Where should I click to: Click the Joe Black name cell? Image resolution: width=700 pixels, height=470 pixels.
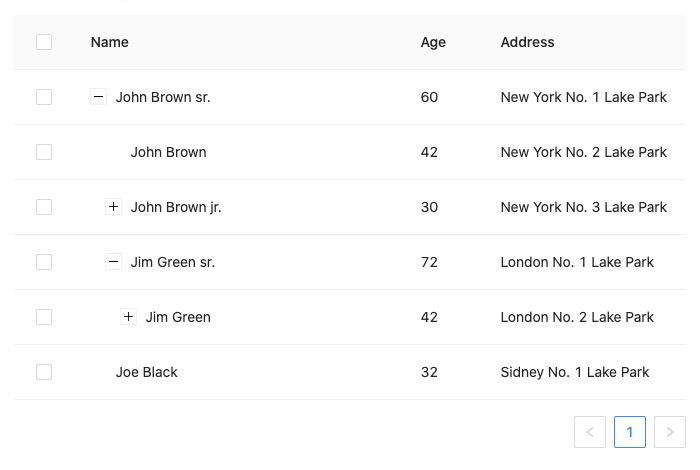pyautogui.click(x=146, y=372)
